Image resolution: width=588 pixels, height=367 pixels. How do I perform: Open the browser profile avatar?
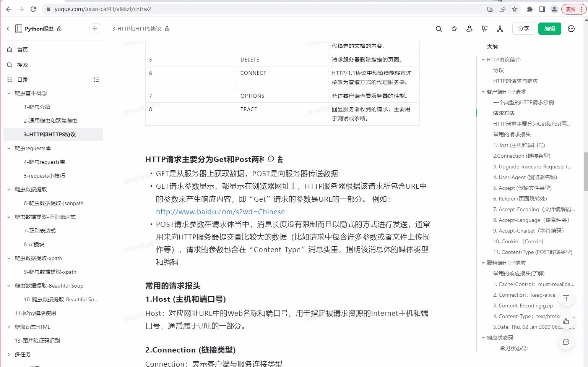coord(554,9)
